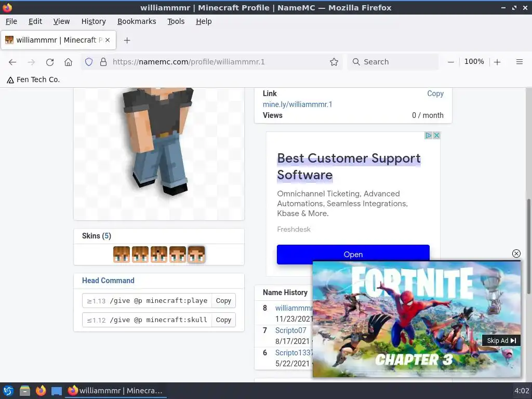This screenshot has width=532, height=399.
Task: Bookmark this page with the star
Action: tap(334, 62)
